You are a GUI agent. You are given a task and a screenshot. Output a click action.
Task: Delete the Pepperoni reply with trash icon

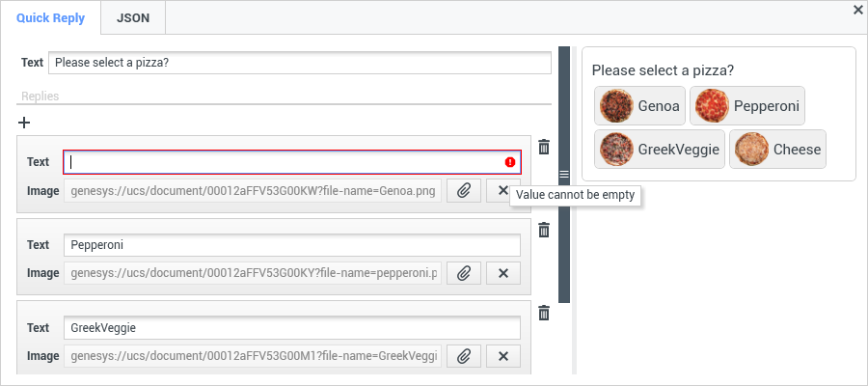click(x=544, y=230)
